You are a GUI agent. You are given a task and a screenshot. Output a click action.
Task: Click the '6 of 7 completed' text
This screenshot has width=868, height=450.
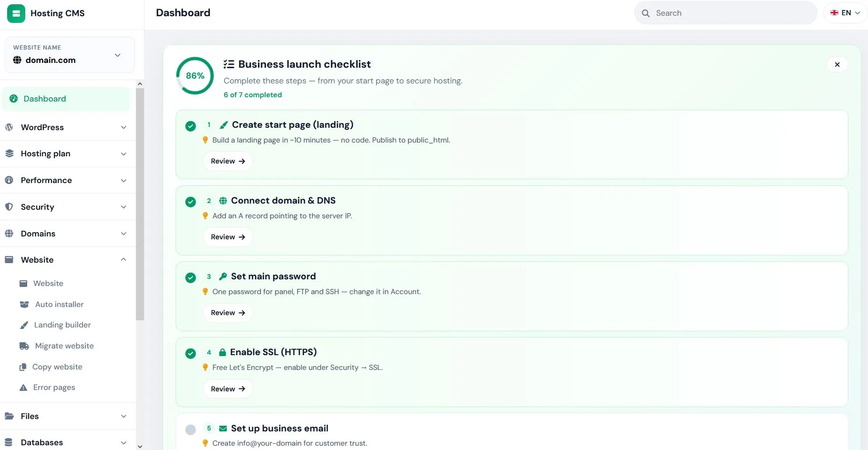point(253,95)
